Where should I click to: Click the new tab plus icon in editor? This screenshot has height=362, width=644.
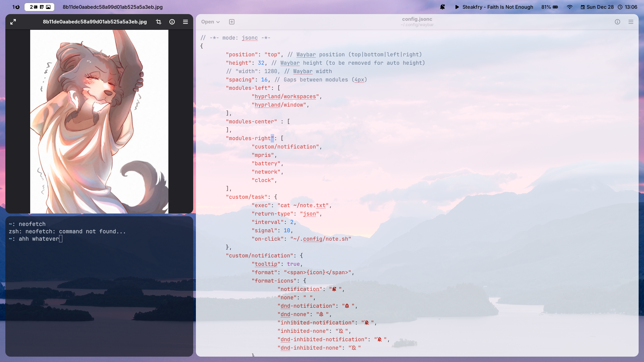[232, 22]
